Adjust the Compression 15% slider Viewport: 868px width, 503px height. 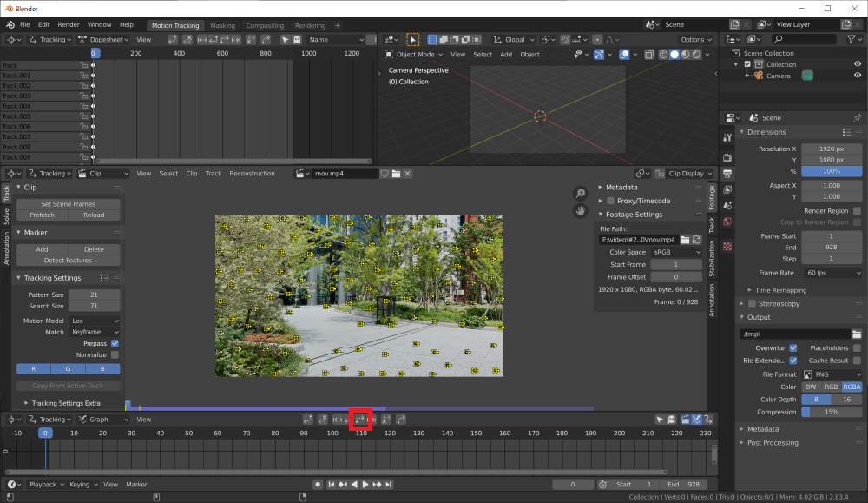tap(832, 412)
